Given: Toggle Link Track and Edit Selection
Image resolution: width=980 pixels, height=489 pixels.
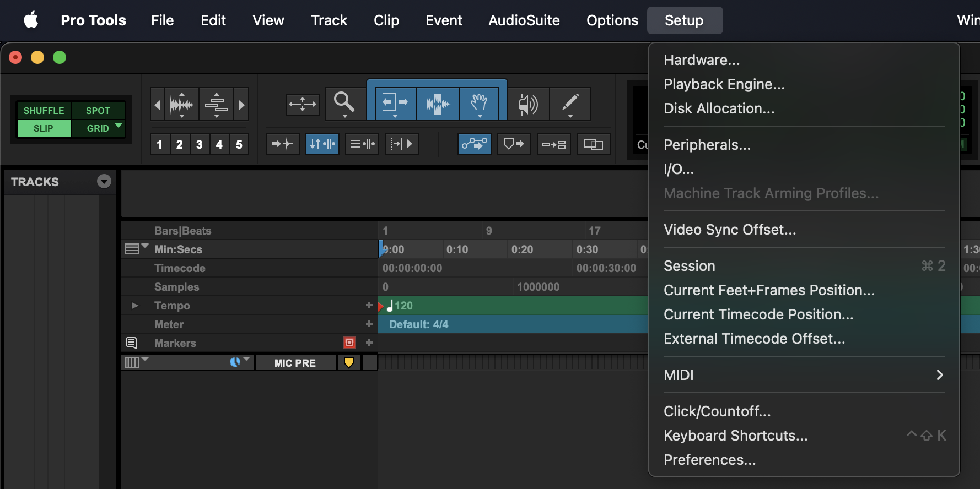Looking at the screenshot, I should pos(362,144).
